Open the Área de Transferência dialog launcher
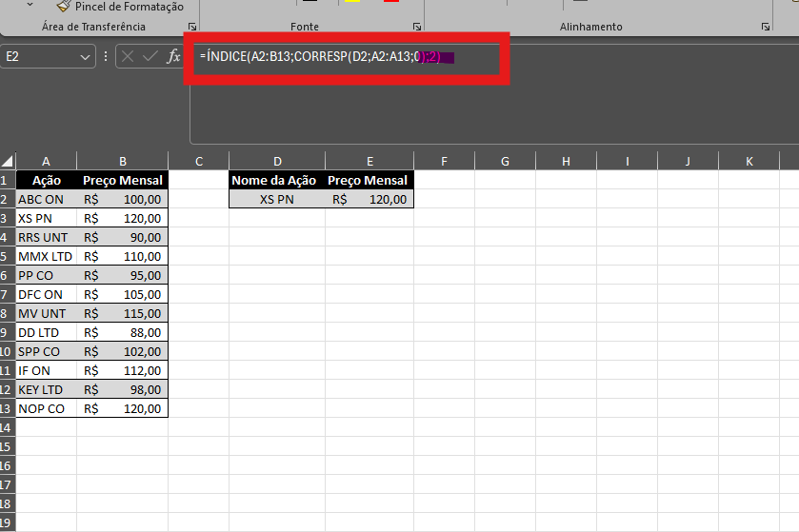 (192, 27)
